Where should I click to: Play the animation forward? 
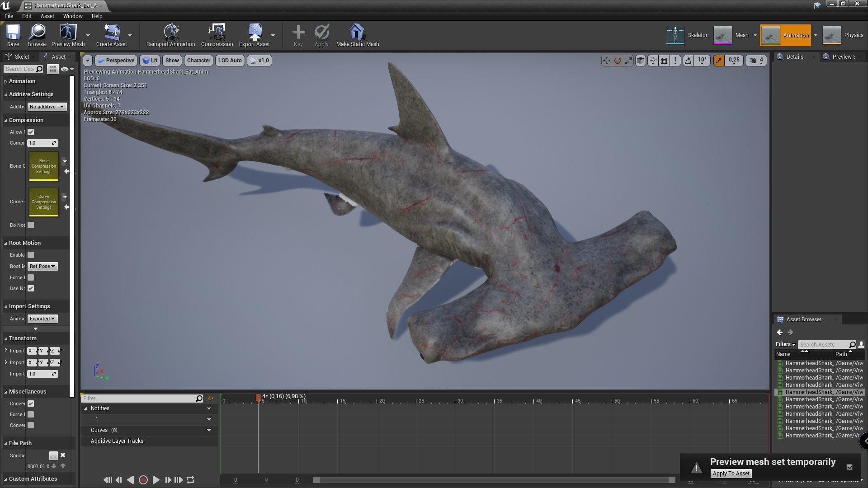click(x=156, y=480)
